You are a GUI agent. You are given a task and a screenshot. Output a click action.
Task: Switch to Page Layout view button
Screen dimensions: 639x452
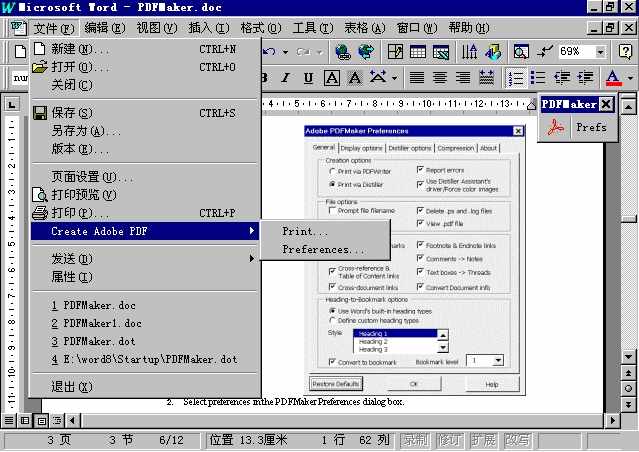(41, 420)
